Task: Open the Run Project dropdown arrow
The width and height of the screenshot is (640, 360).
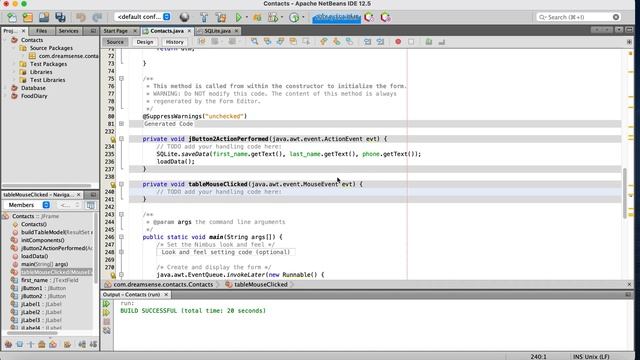Action: [246, 18]
